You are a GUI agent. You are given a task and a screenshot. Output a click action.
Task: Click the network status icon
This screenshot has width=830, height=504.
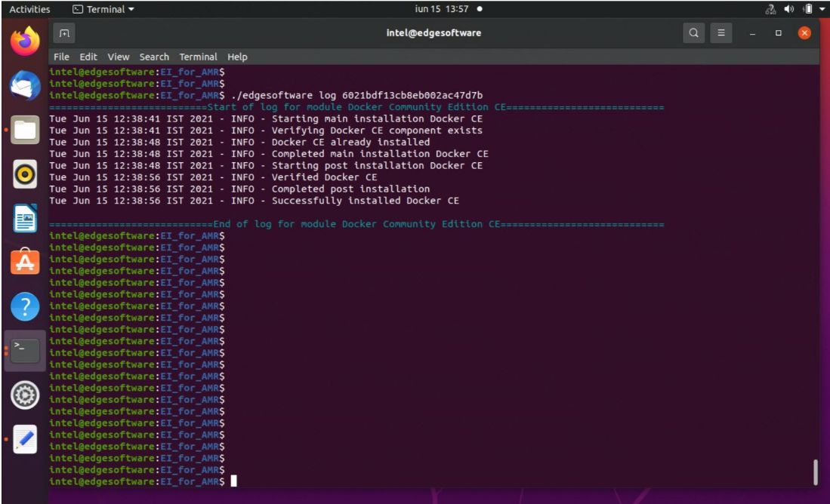770,9
